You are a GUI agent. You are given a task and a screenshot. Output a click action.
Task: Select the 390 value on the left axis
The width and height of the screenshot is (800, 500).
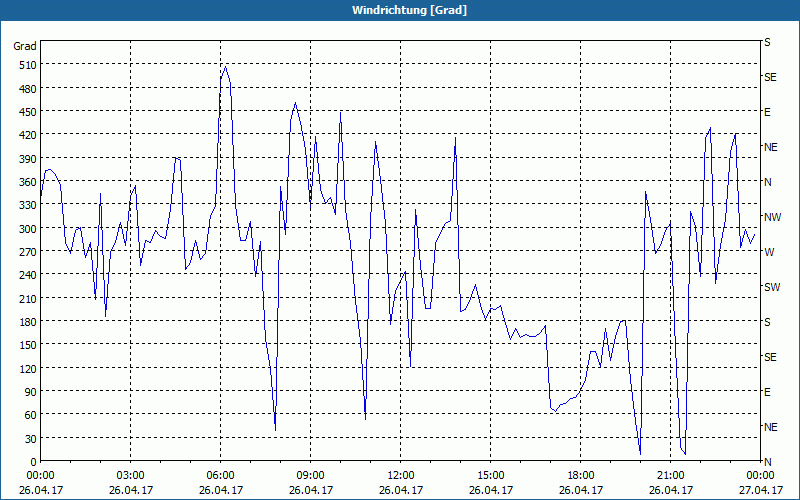click(x=28, y=159)
